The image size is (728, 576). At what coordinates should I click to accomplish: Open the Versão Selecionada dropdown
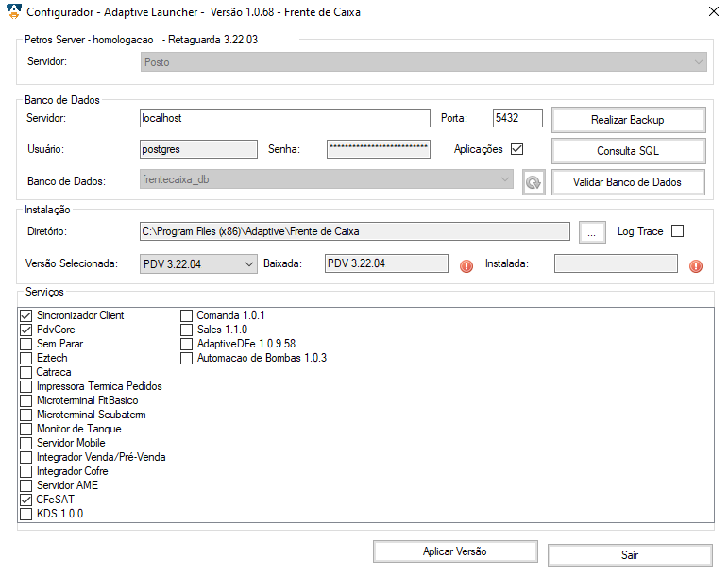click(198, 264)
